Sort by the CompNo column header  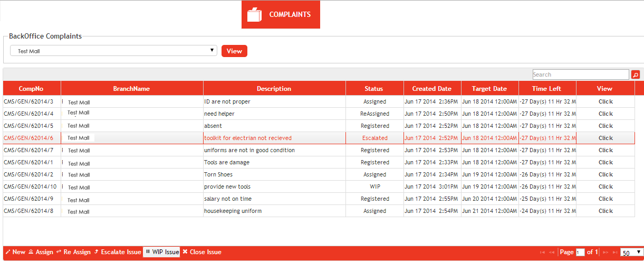click(x=32, y=89)
